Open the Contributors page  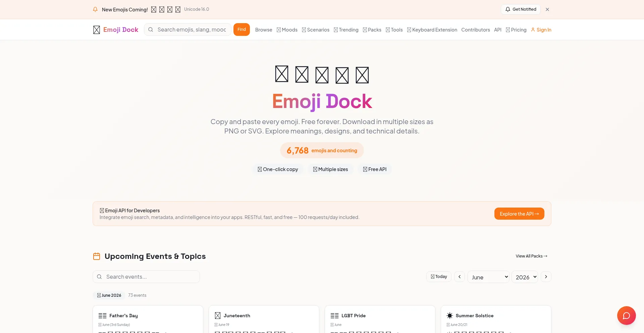pos(476,30)
